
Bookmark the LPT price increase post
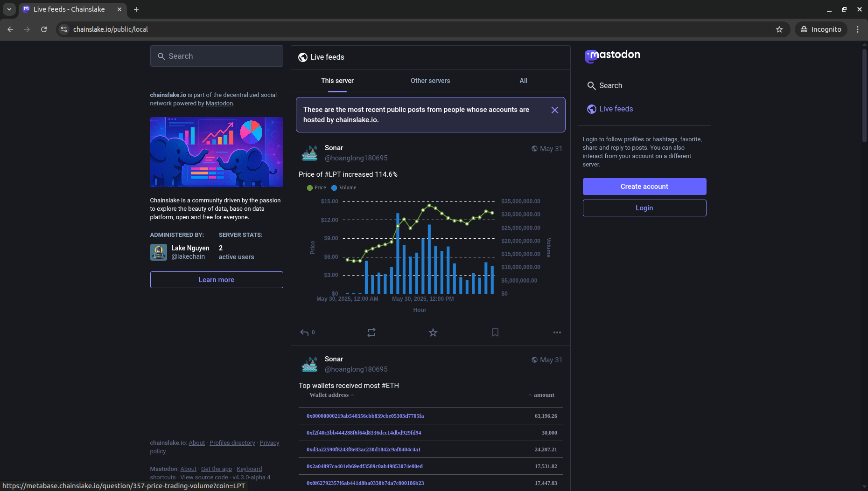pyautogui.click(x=495, y=332)
